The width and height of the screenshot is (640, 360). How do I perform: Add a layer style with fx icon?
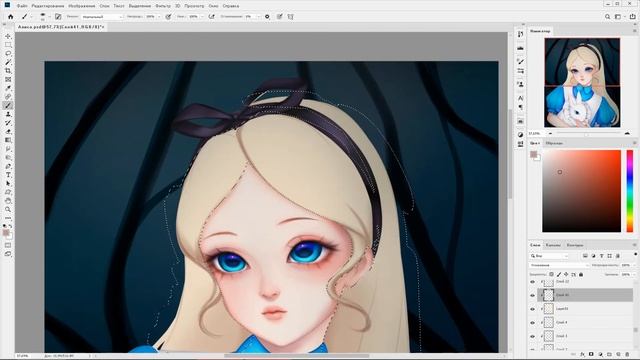pyautogui.click(x=582, y=354)
